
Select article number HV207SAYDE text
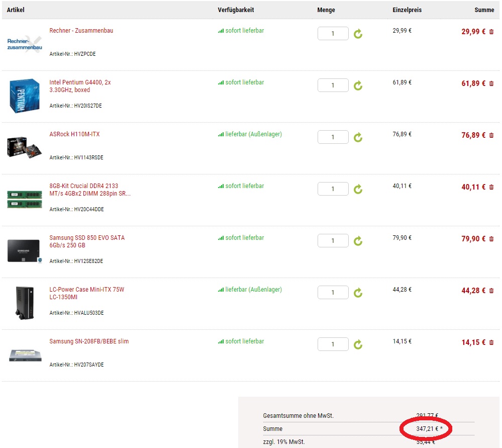[x=89, y=365]
